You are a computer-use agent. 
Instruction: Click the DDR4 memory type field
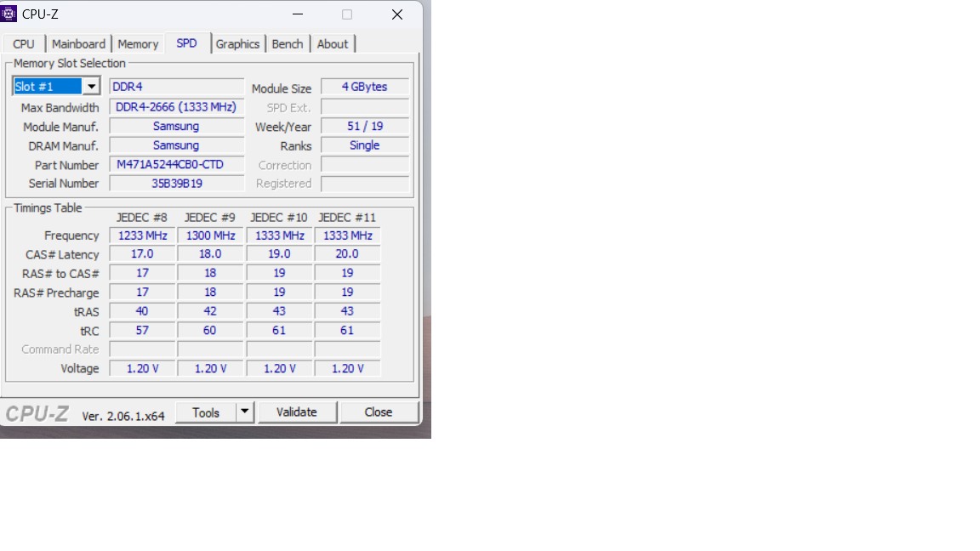pyautogui.click(x=177, y=87)
